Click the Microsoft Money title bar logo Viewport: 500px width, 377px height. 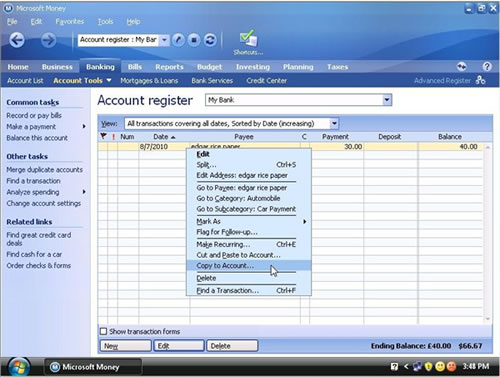[x=8, y=8]
